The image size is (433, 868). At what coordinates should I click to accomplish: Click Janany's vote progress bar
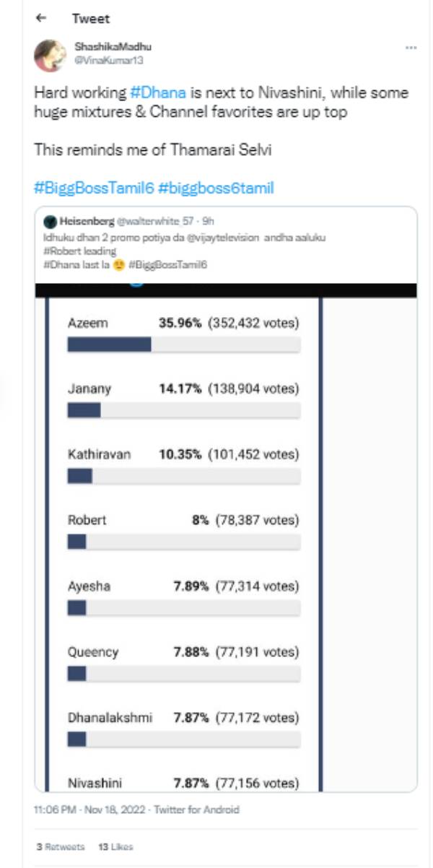click(x=183, y=410)
